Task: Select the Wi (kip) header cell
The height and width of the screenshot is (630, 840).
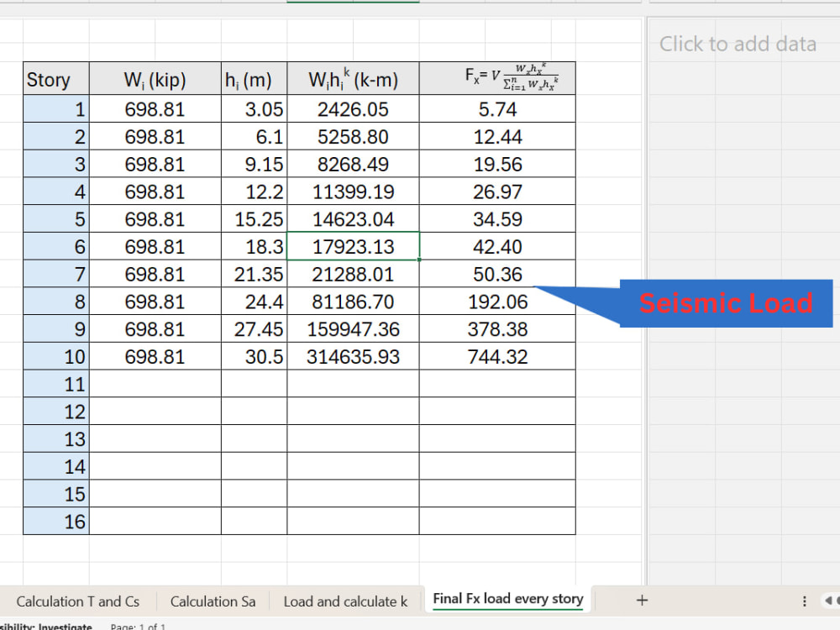Action: [x=155, y=79]
